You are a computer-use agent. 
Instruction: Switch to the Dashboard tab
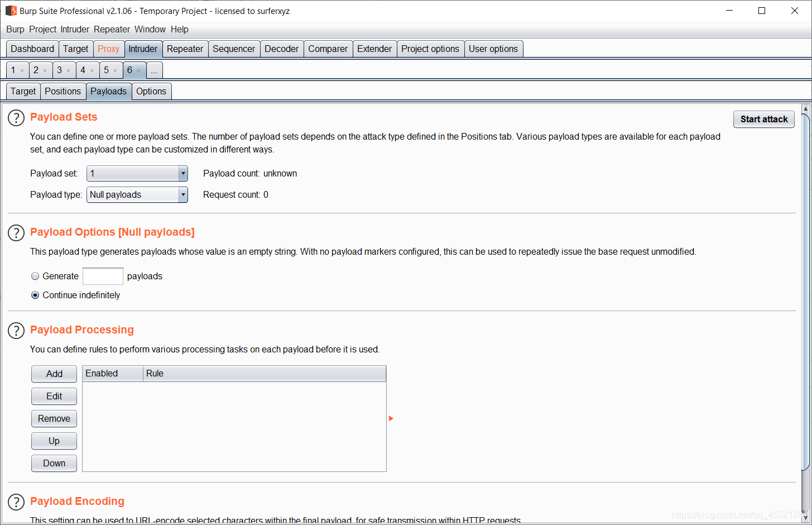point(32,49)
